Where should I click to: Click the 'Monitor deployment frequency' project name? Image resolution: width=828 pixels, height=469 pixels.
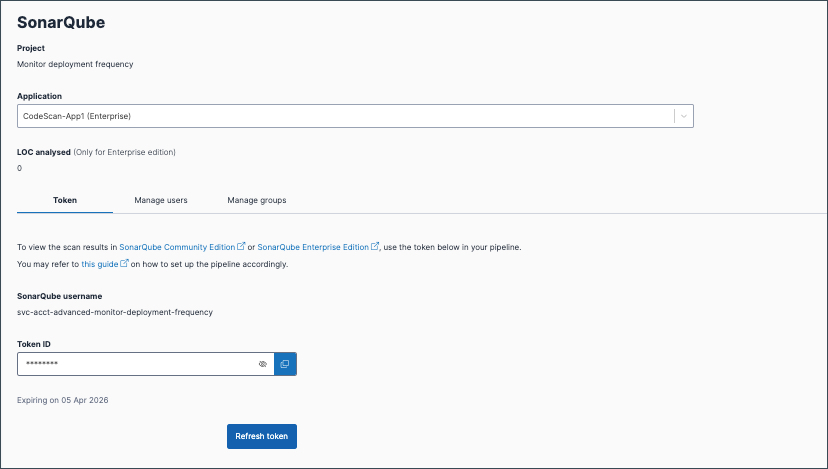[75, 64]
